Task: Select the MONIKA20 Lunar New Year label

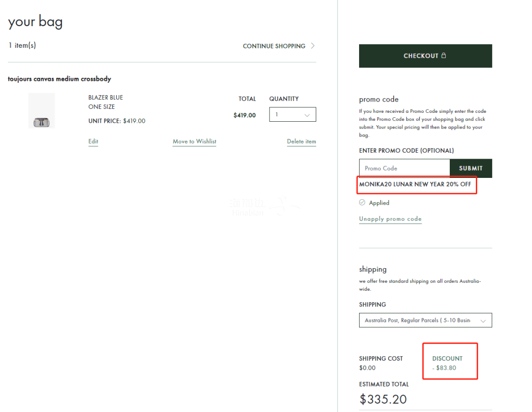Action: point(415,184)
